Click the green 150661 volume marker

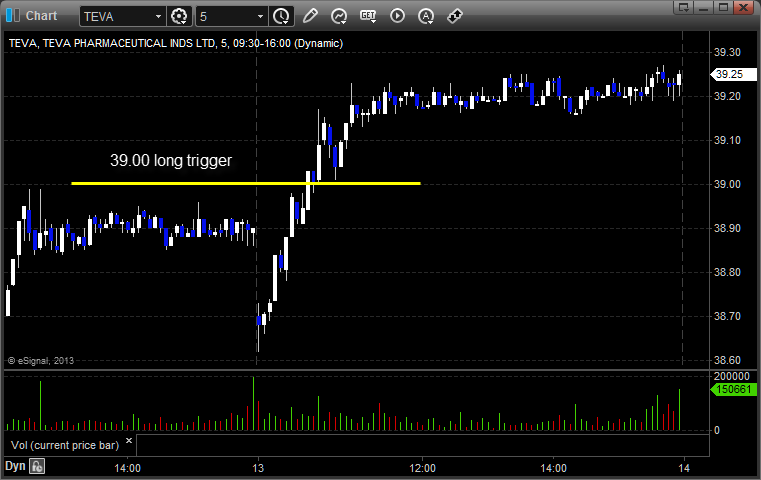point(733,389)
